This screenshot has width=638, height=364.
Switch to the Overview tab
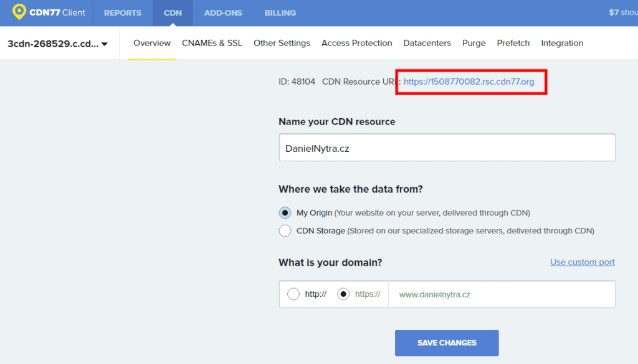click(152, 43)
